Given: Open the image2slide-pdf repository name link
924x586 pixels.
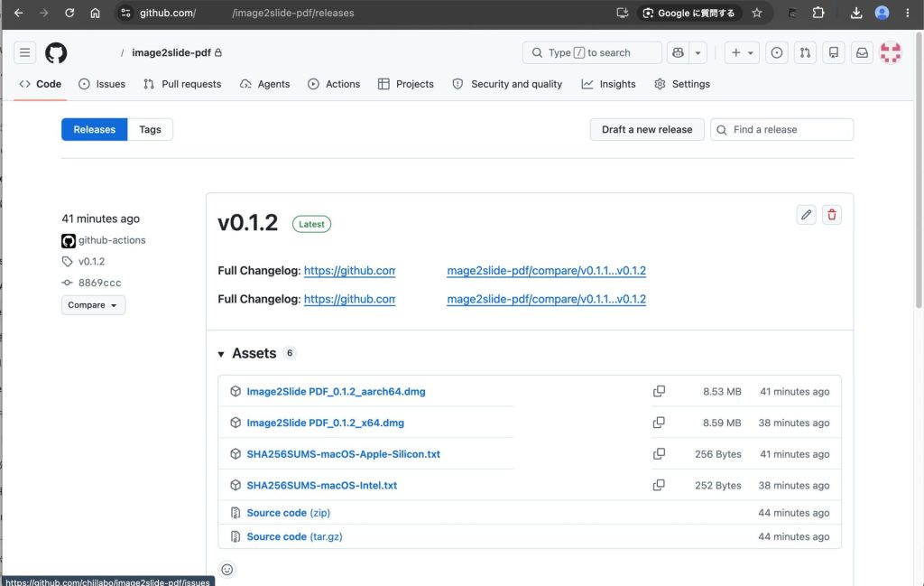Looking at the screenshot, I should click(171, 52).
